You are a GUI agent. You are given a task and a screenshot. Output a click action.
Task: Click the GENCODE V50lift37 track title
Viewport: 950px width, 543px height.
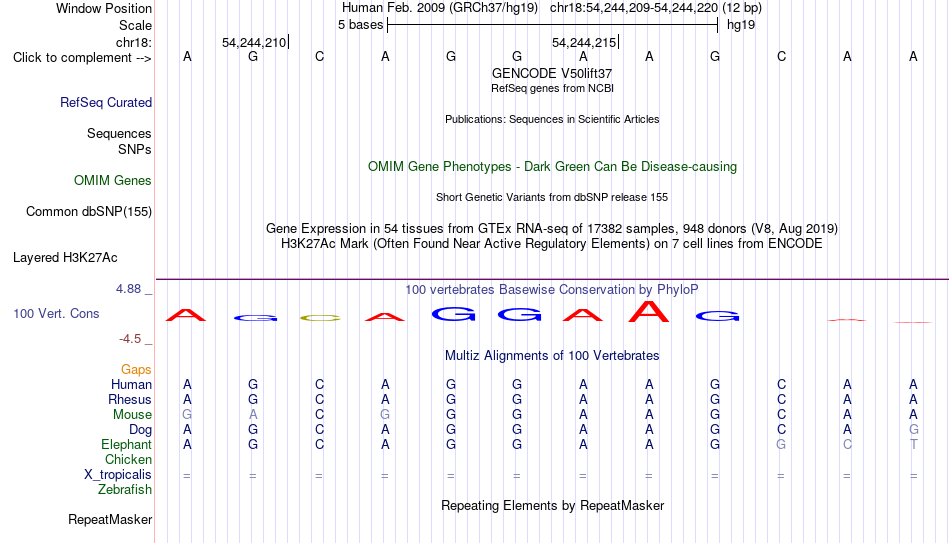point(552,73)
